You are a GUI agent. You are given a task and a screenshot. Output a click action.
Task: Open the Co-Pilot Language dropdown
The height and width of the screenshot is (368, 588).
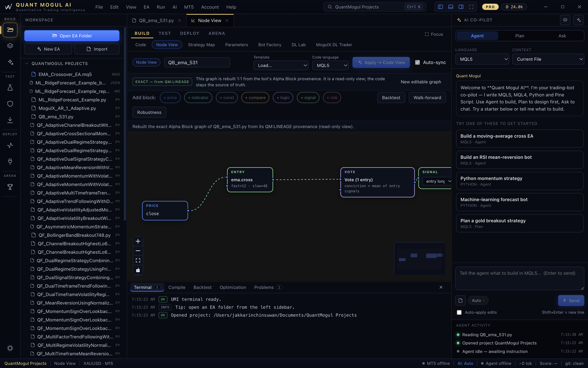482,59
